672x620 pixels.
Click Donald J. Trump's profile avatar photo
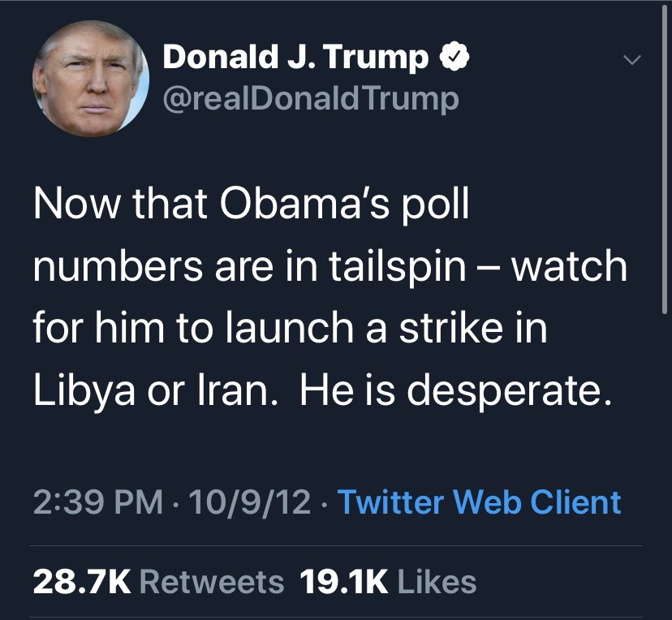tap(90, 80)
